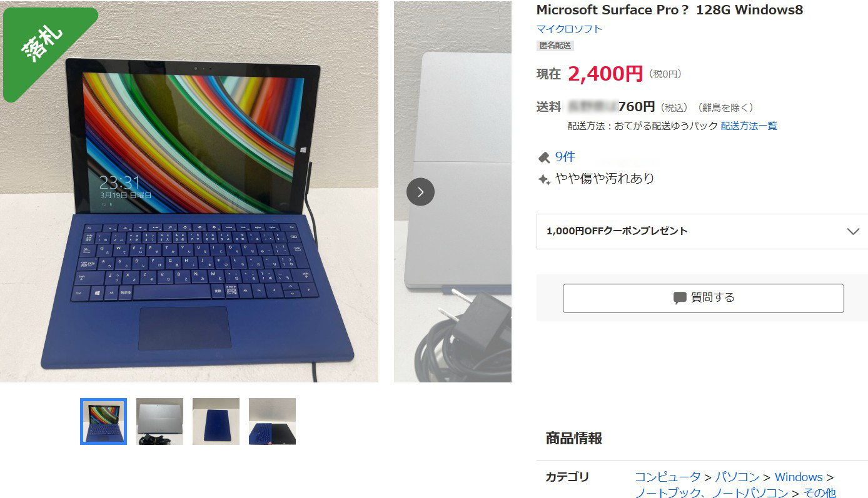Expand the 1,000円OFF coupon chevron

(x=853, y=231)
